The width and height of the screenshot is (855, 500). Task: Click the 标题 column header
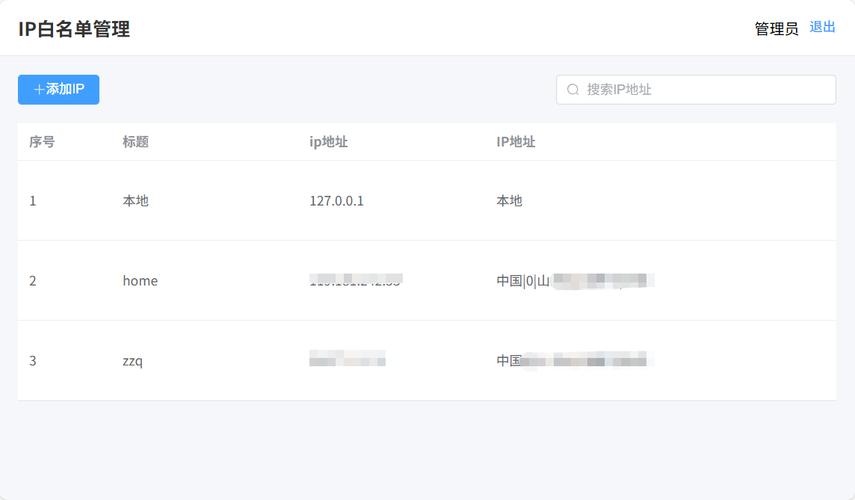[136, 142]
